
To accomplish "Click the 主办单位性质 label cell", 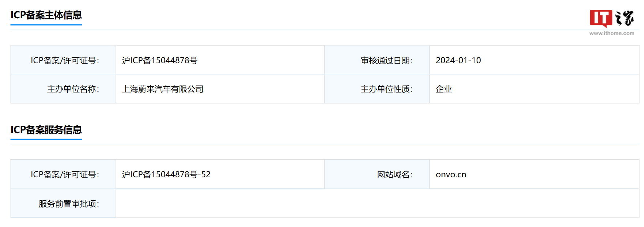I will (x=387, y=89).
